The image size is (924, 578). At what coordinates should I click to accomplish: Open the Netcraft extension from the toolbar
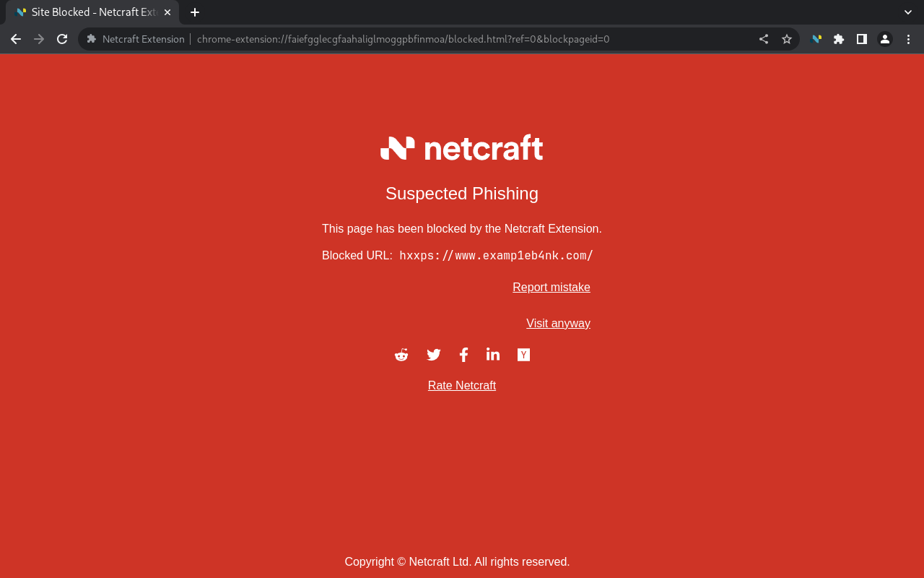pos(815,38)
